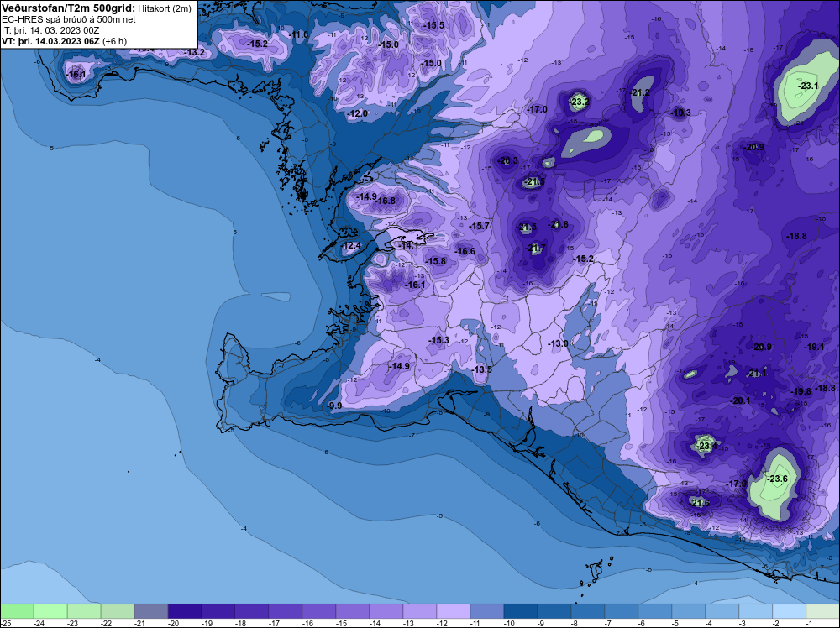This screenshot has height=628, width=840.
Task: Pick the dark indigo legend swatch labeled -20
Action: coord(185,611)
